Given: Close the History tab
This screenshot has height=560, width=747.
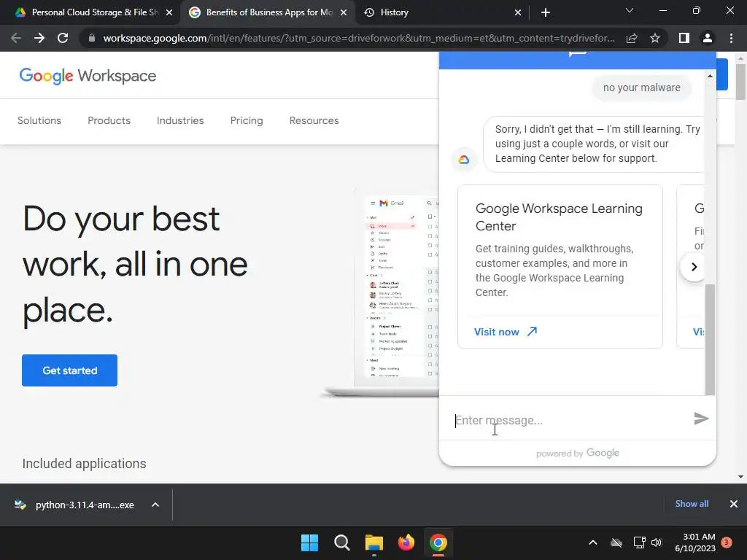Looking at the screenshot, I should pyautogui.click(x=518, y=12).
